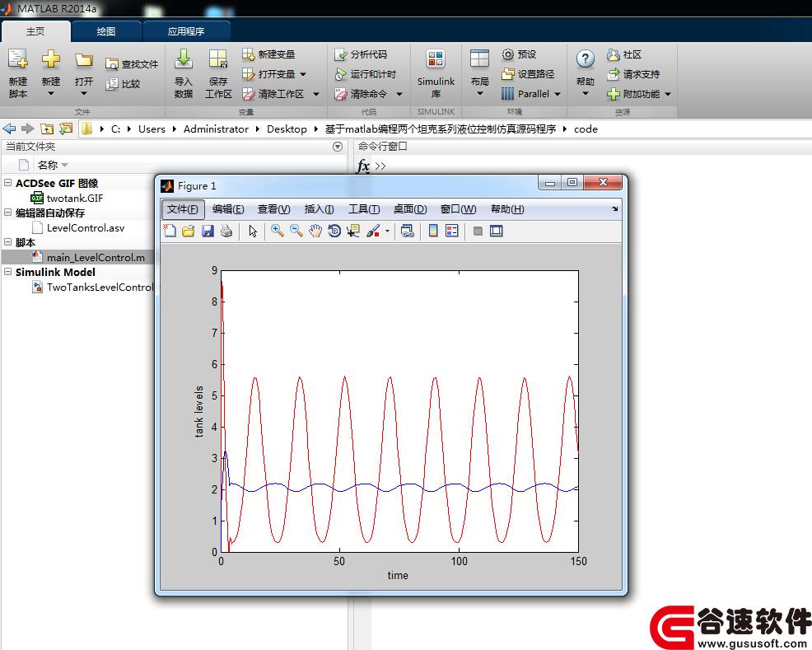
Task: Open the 编辑(E) menu in Figure 1
Action: click(x=228, y=209)
